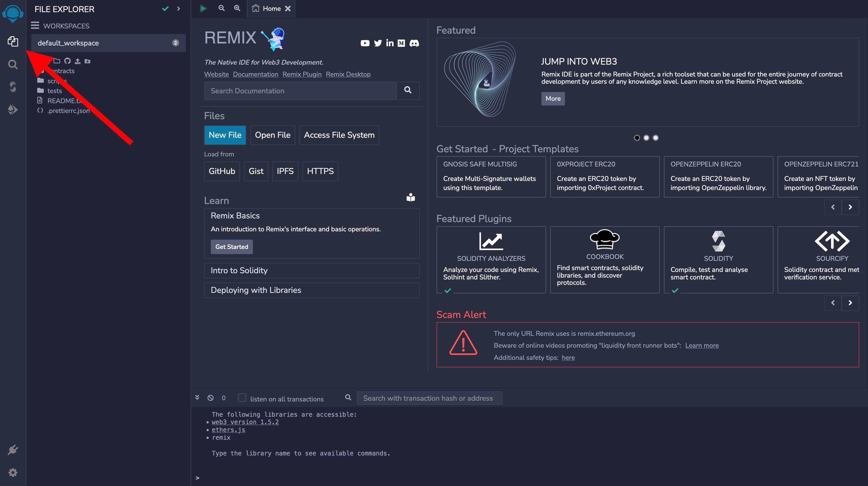The height and width of the screenshot is (486, 868).
Task: Open Remix Medium icon
Action: point(401,43)
